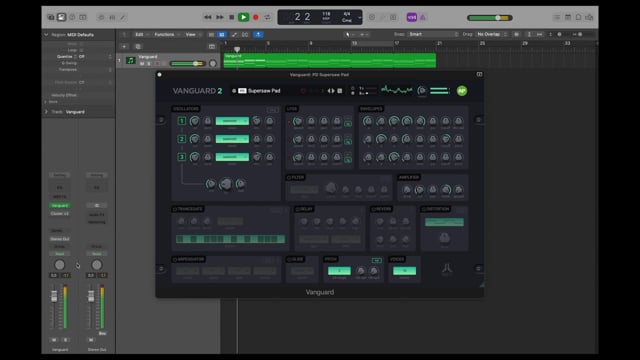
Task: Toggle oscillator 3 on or off
Action: coord(182,157)
